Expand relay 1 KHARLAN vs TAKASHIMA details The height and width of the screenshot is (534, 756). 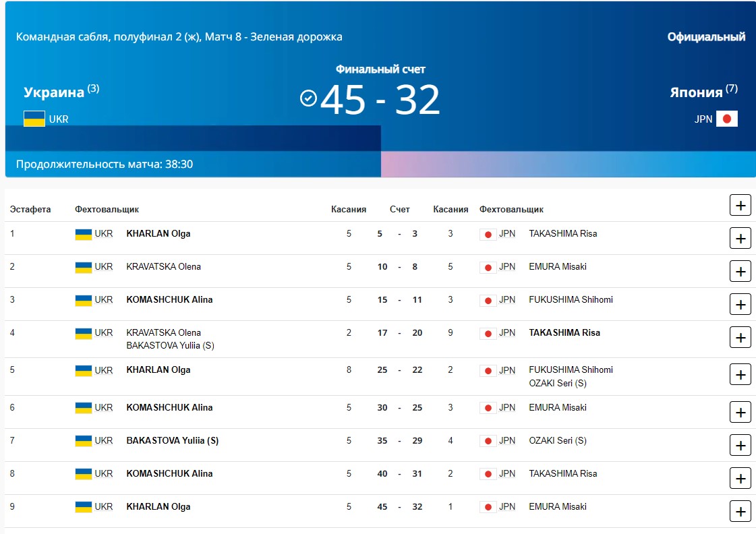pos(740,239)
